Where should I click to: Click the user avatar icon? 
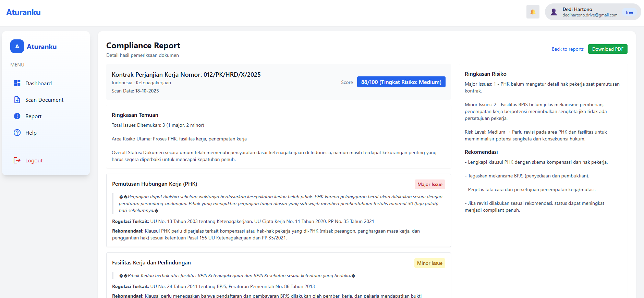554,12
